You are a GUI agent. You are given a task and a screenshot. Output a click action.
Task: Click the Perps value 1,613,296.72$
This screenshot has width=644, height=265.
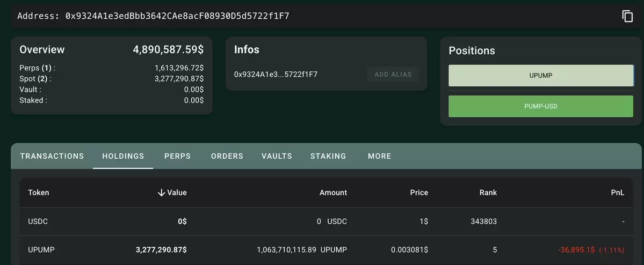[x=179, y=68]
